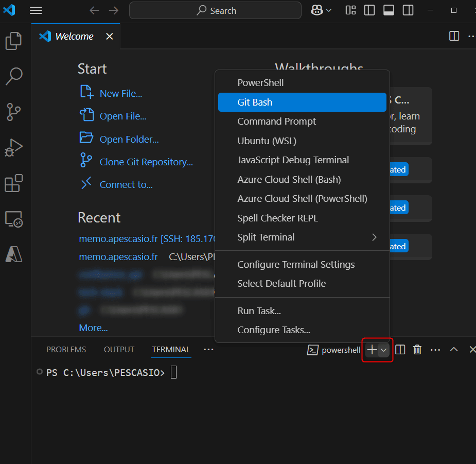476x464 pixels.
Task: Toggle the Panel visibility in the title bar
Action: 389,10
